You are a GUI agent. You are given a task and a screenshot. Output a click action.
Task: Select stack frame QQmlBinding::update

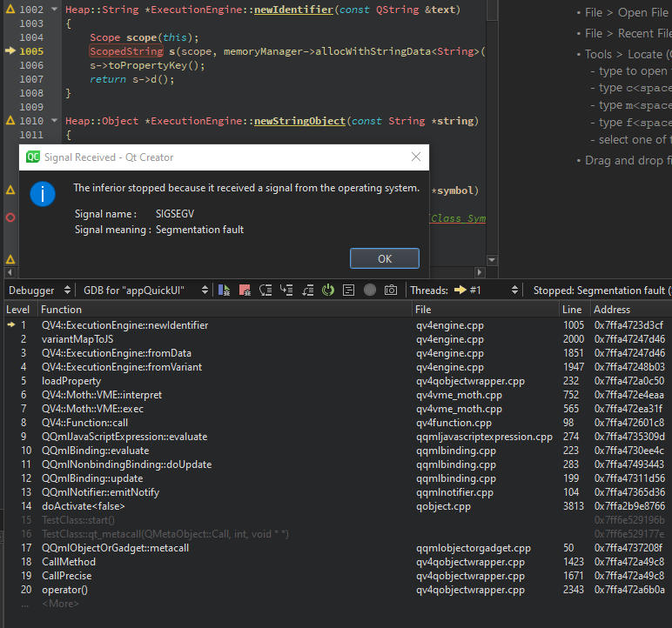pos(339,478)
